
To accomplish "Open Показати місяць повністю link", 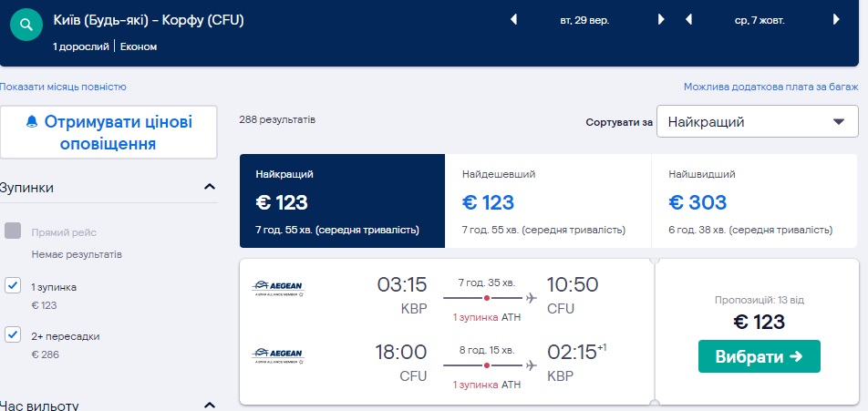I will click(63, 87).
